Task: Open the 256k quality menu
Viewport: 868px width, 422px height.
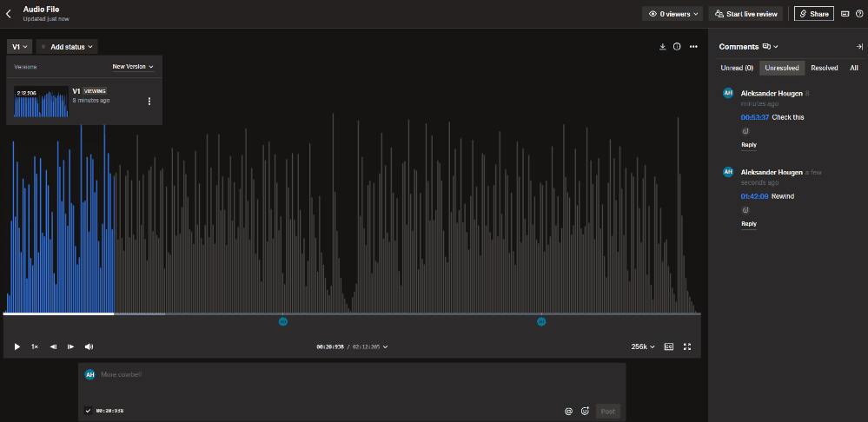Action: point(643,346)
